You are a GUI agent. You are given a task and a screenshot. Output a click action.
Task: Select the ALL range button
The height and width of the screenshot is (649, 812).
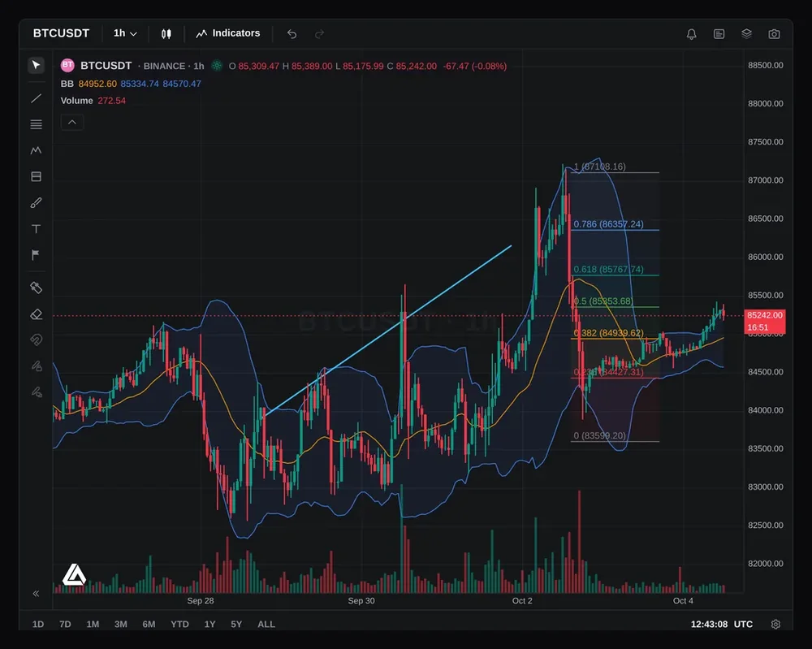click(x=266, y=624)
